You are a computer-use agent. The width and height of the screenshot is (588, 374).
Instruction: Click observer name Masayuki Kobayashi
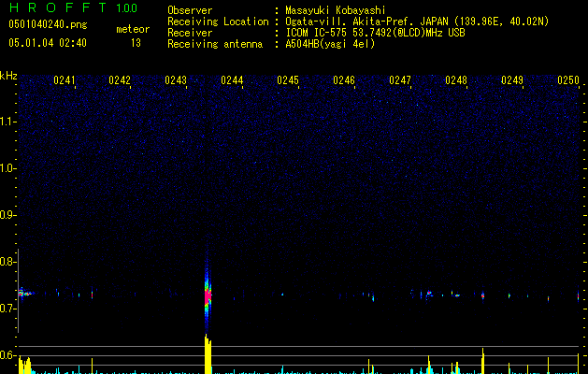click(336, 10)
